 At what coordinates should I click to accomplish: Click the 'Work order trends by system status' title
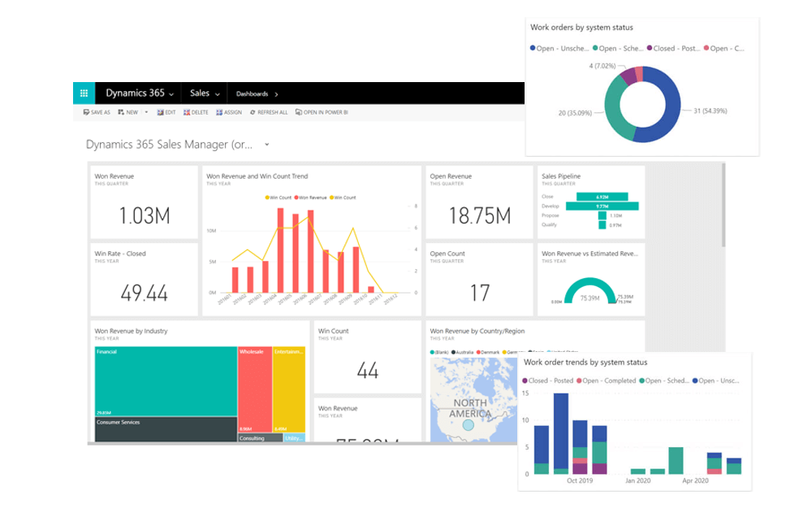pyautogui.click(x=585, y=363)
